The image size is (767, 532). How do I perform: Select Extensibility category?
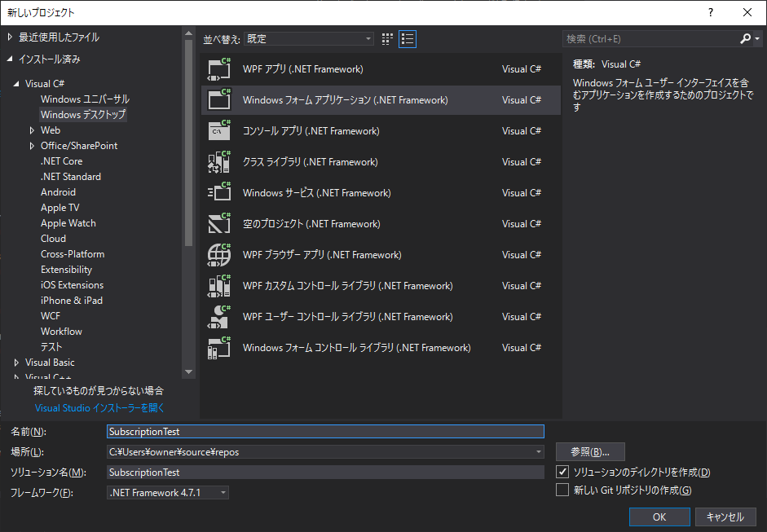coord(67,270)
